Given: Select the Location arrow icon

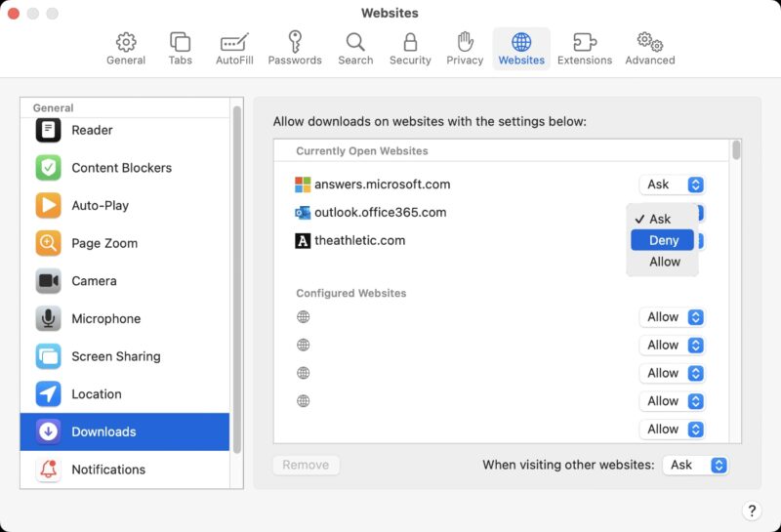Looking at the screenshot, I should pos(49,394).
